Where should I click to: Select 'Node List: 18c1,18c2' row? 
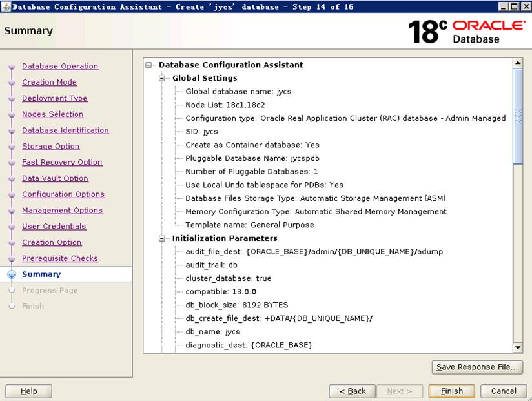225,105
